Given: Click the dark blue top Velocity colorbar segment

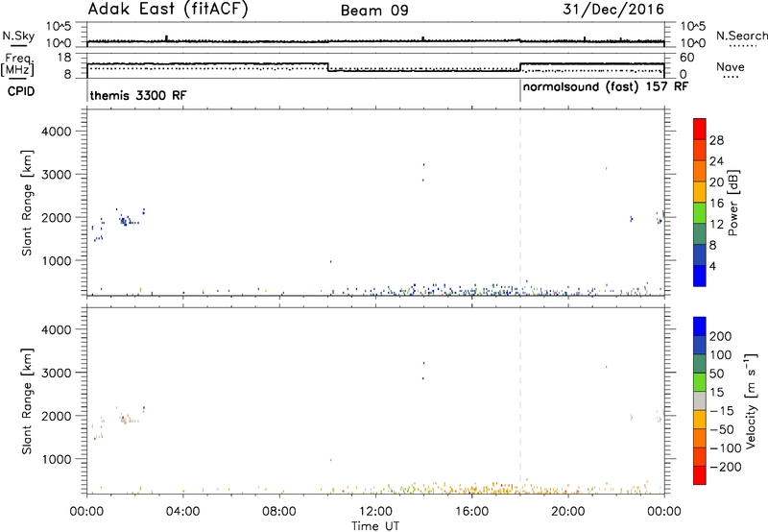Looking at the screenshot, I should pyautogui.click(x=700, y=326).
